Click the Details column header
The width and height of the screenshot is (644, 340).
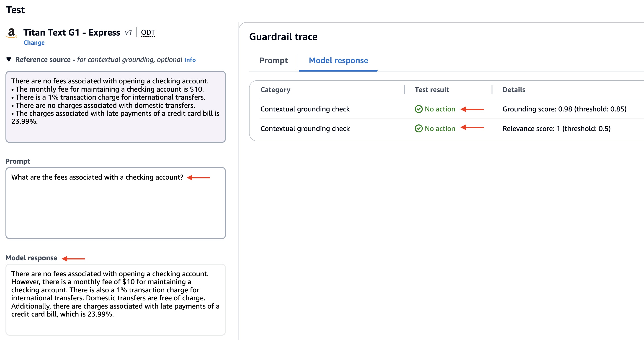[x=514, y=90]
